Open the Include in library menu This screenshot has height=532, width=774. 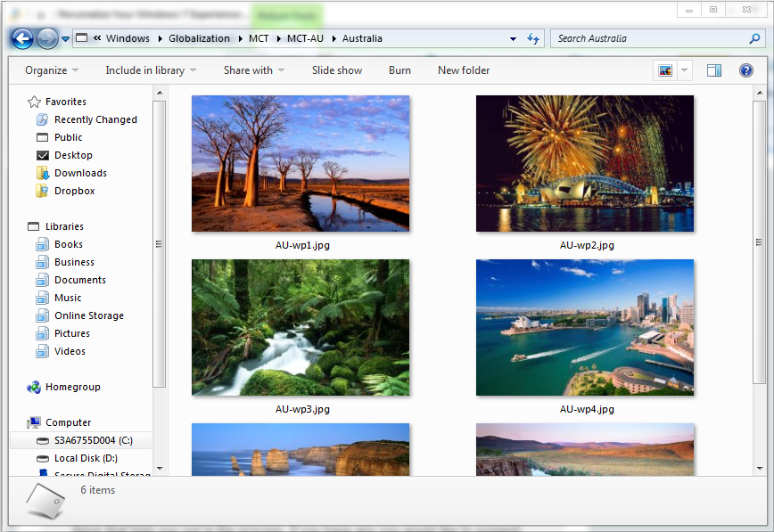[x=150, y=70]
